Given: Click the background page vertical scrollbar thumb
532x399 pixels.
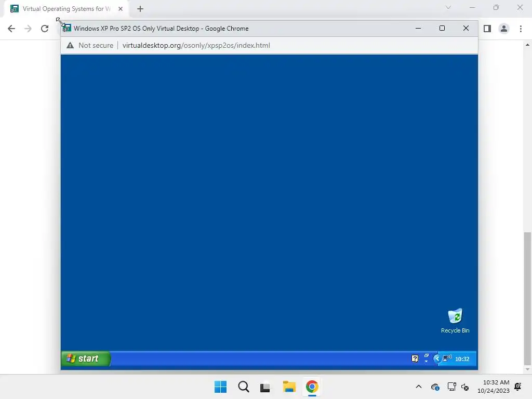Looking at the screenshot, I should [x=527, y=298].
